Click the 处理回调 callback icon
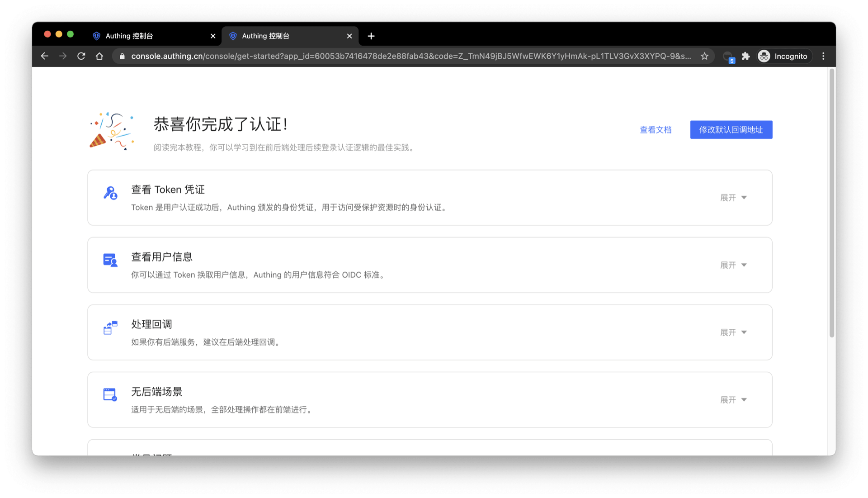The height and width of the screenshot is (498, 868). pyautogui.click(x=110, y=328)
